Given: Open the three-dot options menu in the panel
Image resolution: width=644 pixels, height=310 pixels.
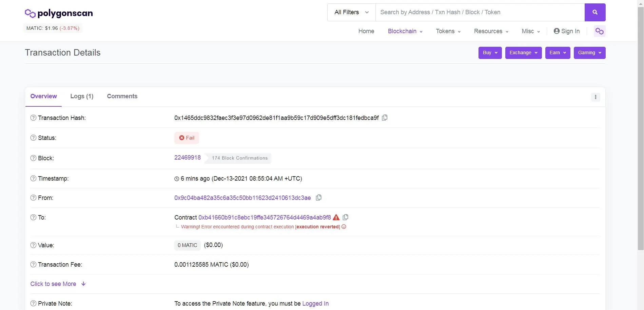Looking at the screenshot, I should coord(596,97).
